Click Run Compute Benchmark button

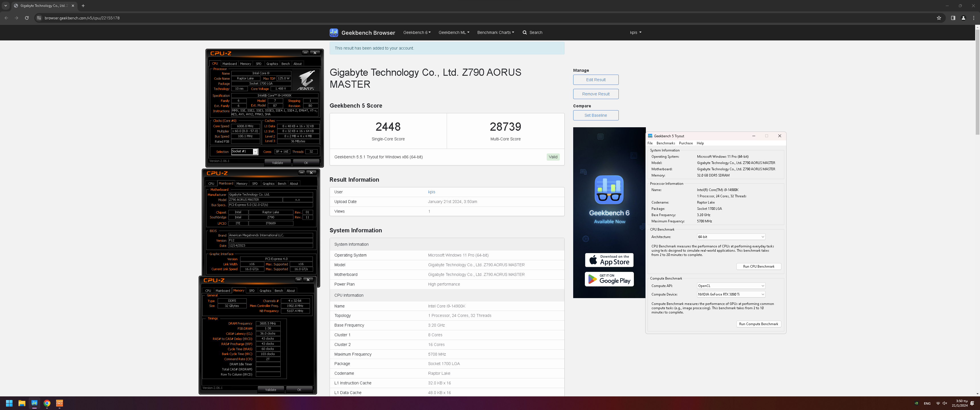point(759,324)
